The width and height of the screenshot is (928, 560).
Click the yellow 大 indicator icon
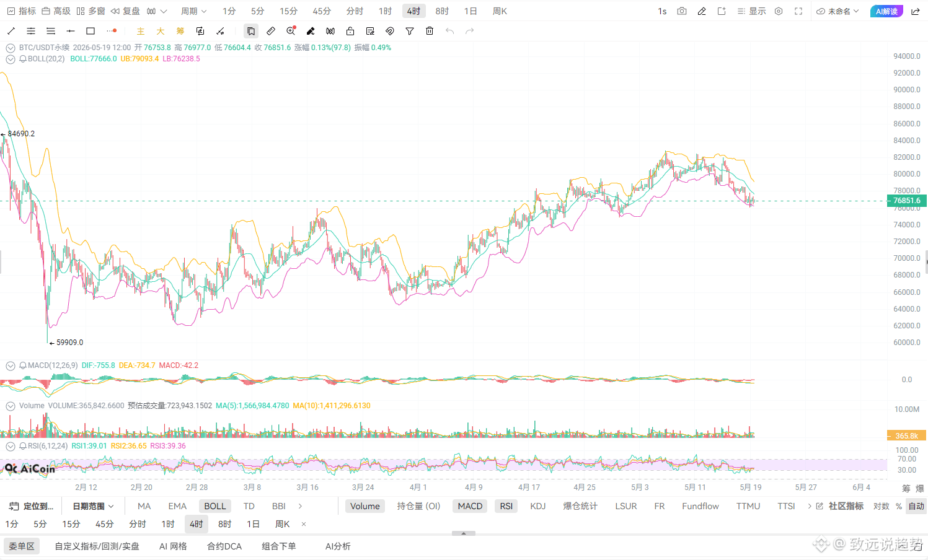coord(161,31)
